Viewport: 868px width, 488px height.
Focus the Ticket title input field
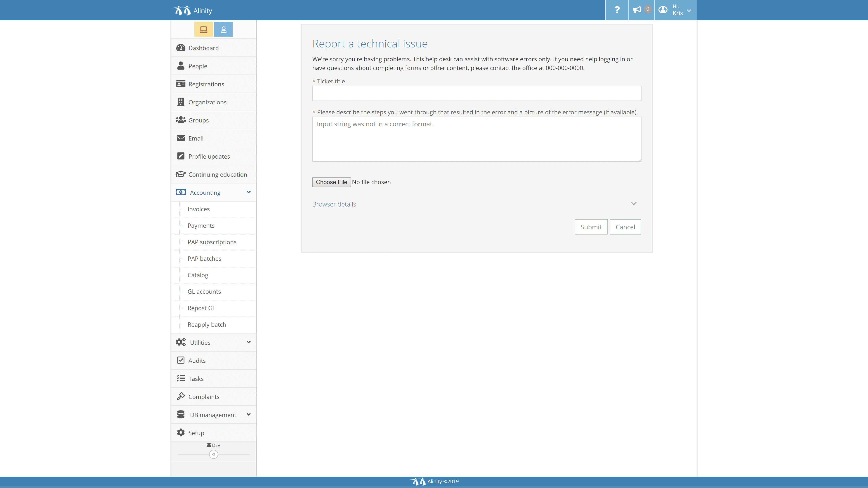(x=476, y=93)
